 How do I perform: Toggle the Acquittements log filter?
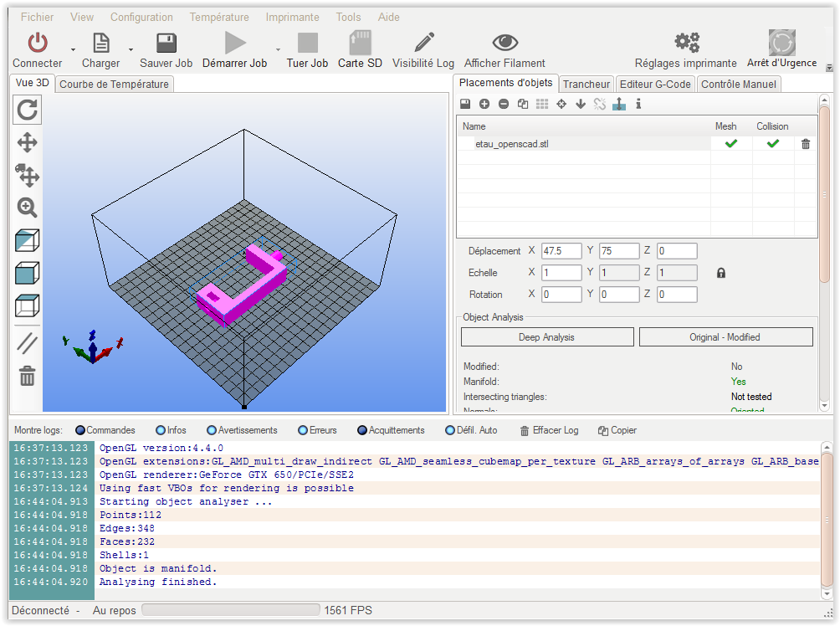[362, 430]
